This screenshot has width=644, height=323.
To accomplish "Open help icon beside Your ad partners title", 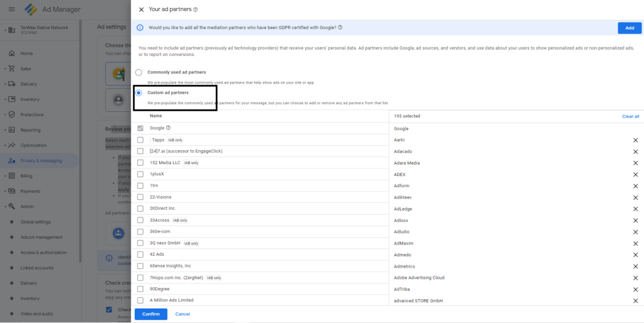I will (x=196, y=9).
